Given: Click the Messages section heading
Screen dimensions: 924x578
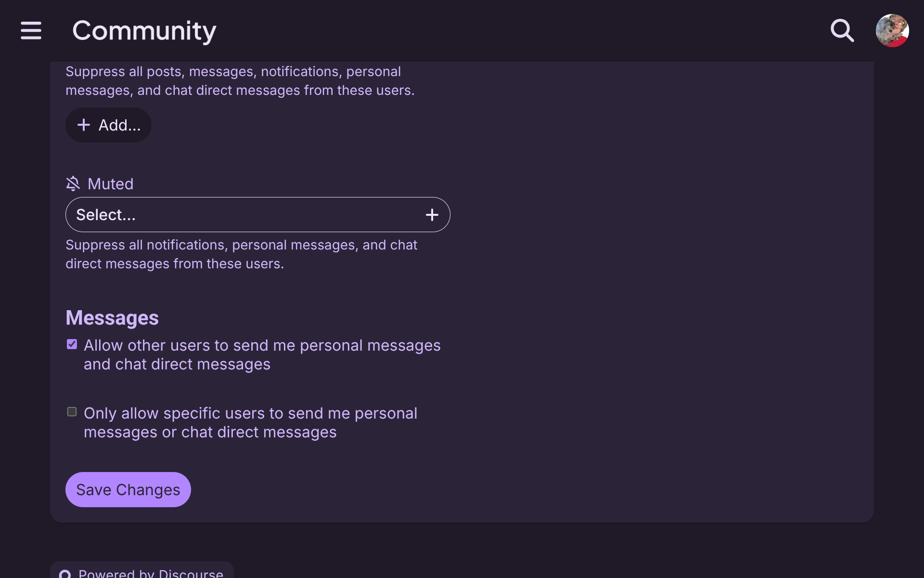Looking at the screenshot, I should [x=112, y=318].
